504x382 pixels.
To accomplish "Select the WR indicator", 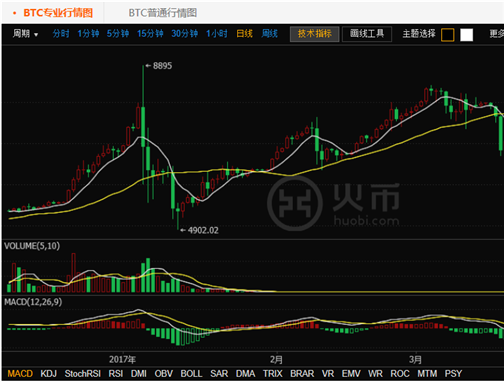I will [375, 374].
